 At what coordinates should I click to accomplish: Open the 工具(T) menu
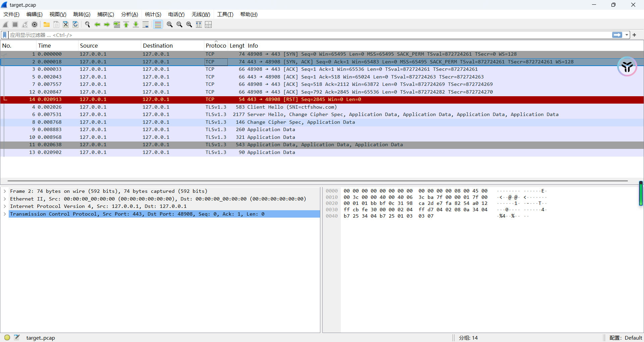[225, 14]
